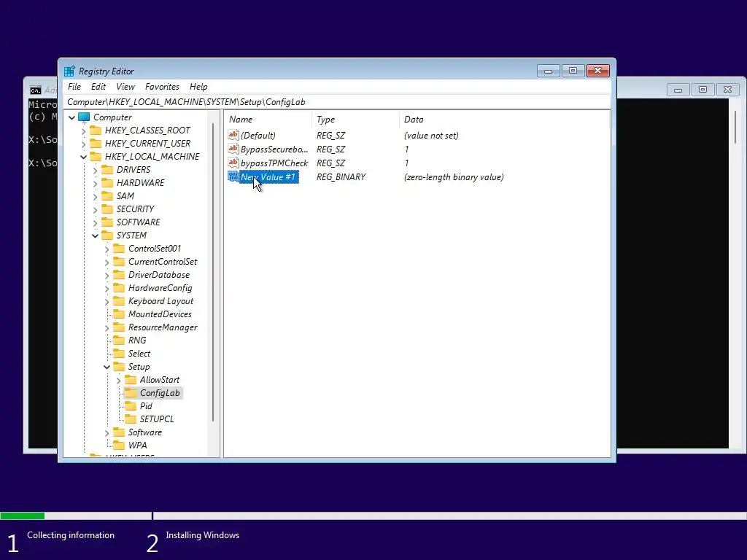
Task: Expand HKEY_CLASSES_ROOT node arrow
Action: (x=83, y=131)
